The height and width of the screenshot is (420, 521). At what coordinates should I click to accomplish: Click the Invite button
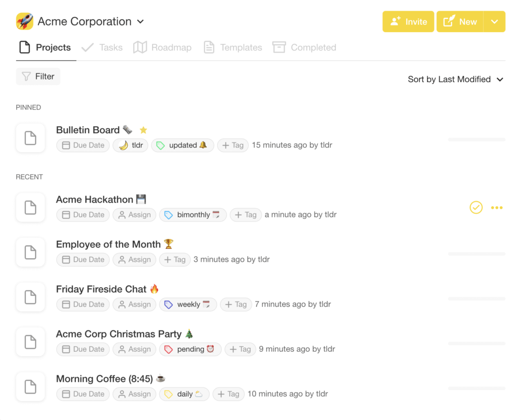coord(408,22)
